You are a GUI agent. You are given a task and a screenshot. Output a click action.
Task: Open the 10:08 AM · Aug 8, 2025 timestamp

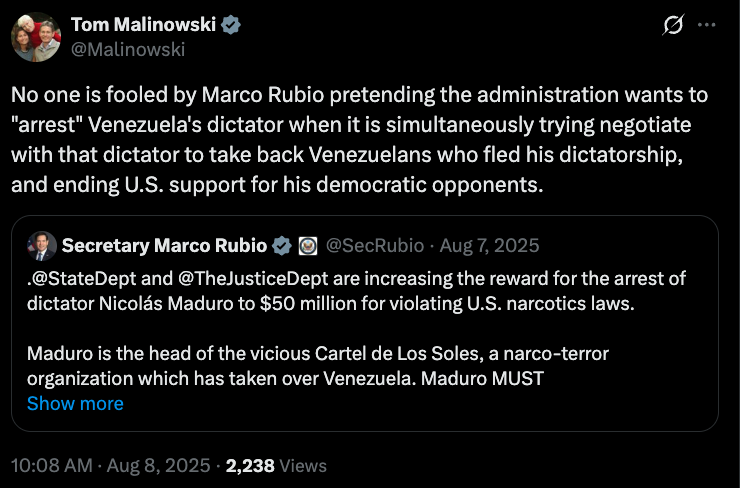click(x=110, y=466)
